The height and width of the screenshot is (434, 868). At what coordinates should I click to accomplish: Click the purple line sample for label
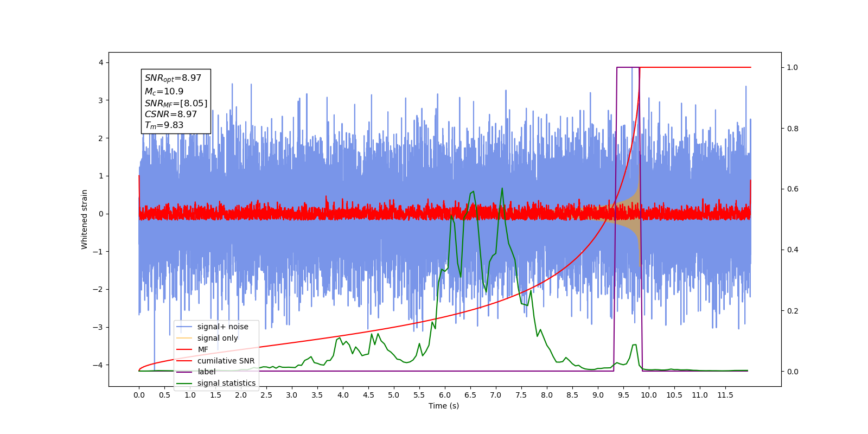(184, 372)
